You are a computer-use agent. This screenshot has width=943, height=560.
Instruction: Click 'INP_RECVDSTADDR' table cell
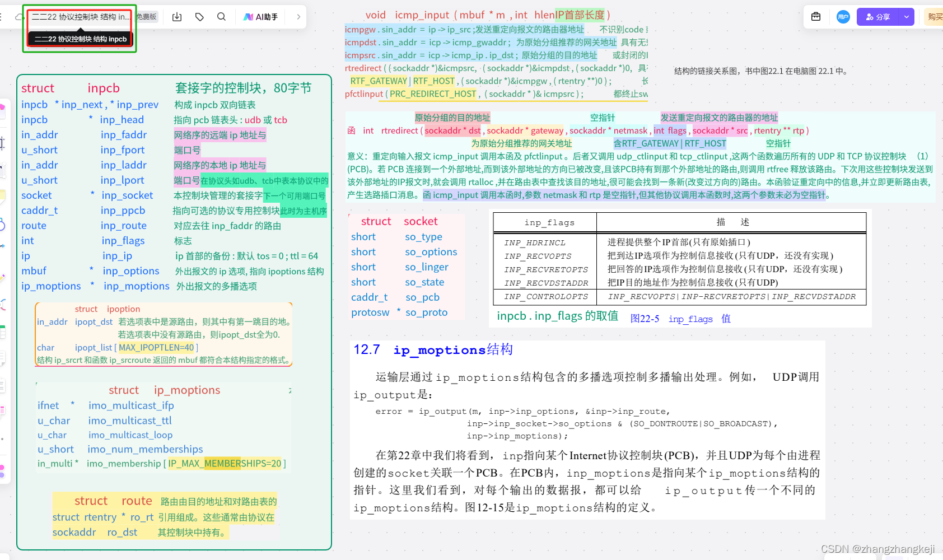546,283
